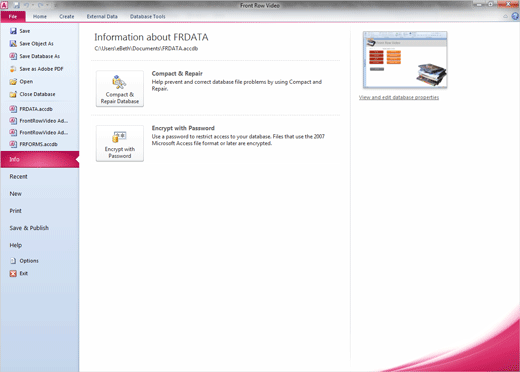
Task: Click the Save Object As icon
Action: pos(13,44)
